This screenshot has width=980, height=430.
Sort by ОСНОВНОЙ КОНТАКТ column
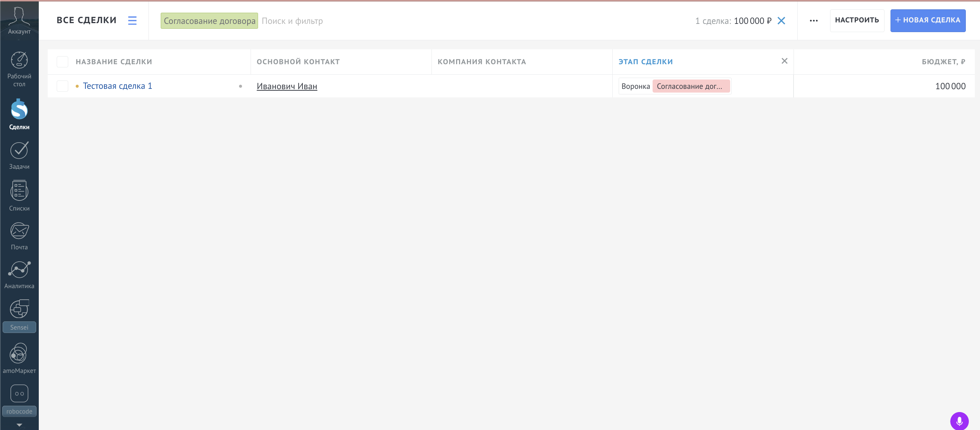coord(298,62)
